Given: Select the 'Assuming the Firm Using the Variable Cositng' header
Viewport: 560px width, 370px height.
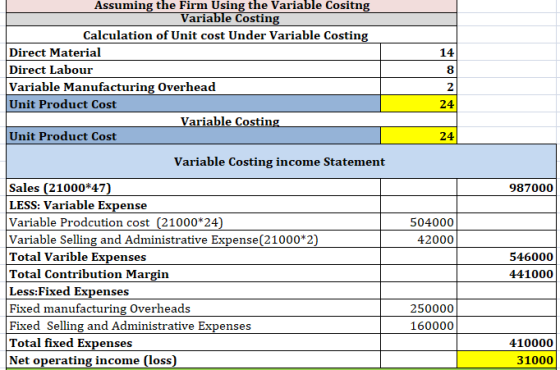Looking at the screenshot, I should coord(231,6).
